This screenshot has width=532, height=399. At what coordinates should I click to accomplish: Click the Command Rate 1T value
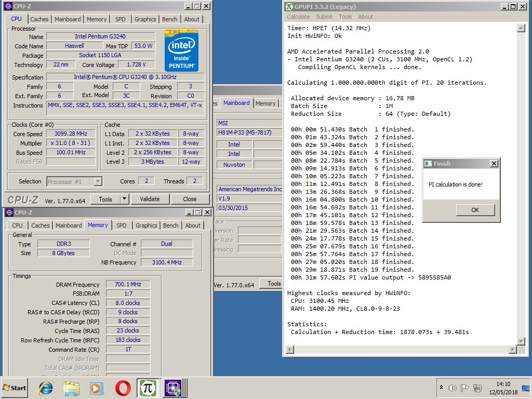[x=128, y=349]
